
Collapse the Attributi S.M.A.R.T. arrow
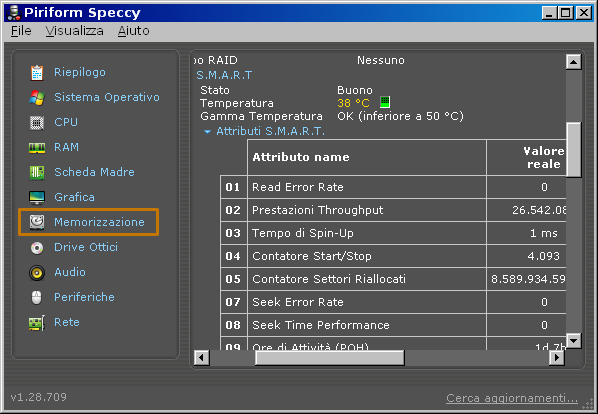click(x=207, y=132)
